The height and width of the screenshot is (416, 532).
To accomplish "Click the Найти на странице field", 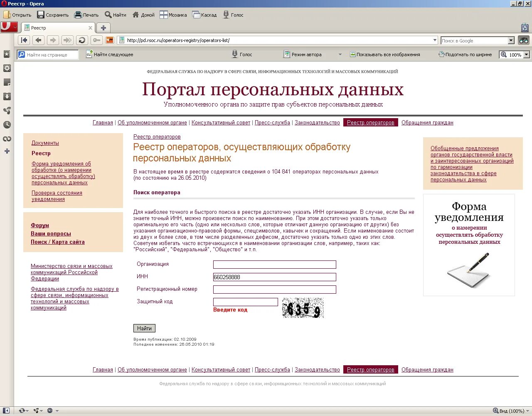I will pos(48,54).
